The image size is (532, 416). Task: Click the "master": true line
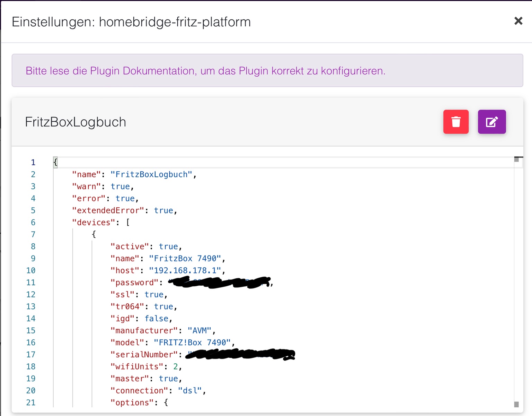146,379
